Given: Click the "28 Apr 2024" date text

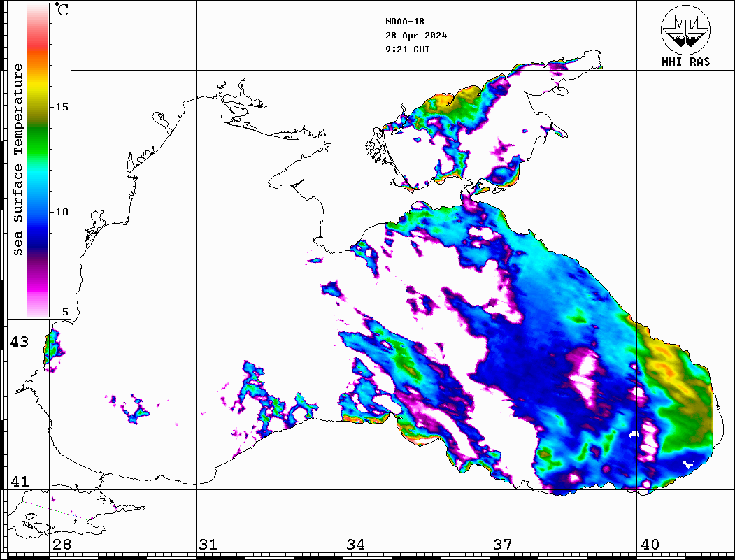Looking at the screenshot, I should point(416,36).
